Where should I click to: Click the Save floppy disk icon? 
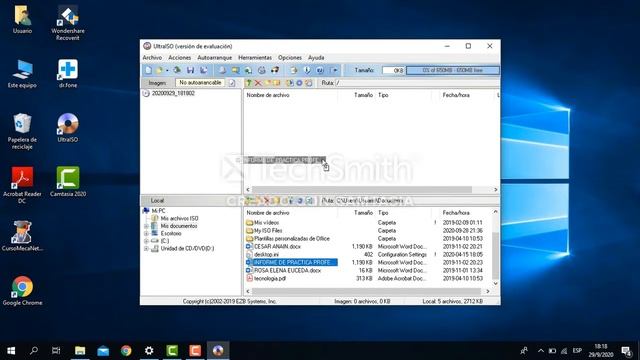point(190,70)
